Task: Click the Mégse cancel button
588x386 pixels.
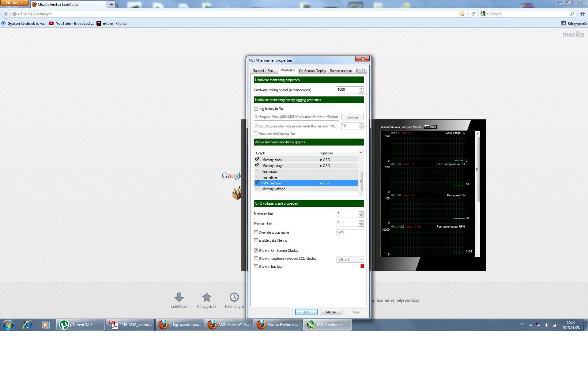Action: pos(331,312)
